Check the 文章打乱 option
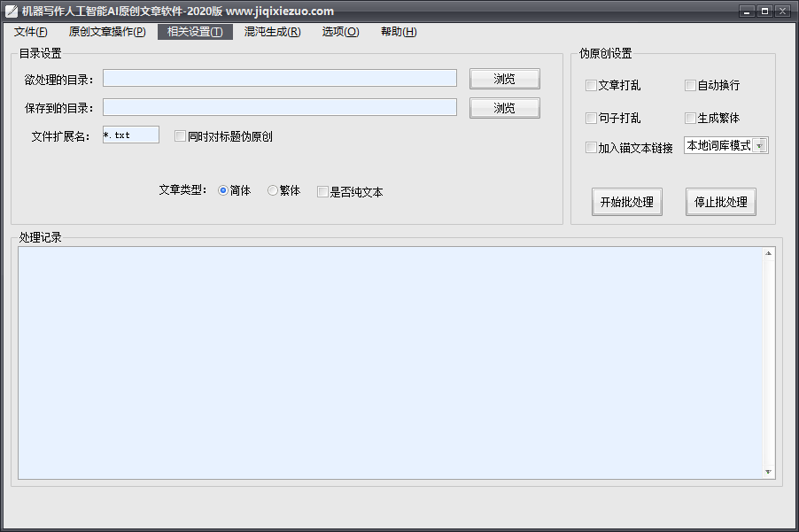 pos(591,86)
